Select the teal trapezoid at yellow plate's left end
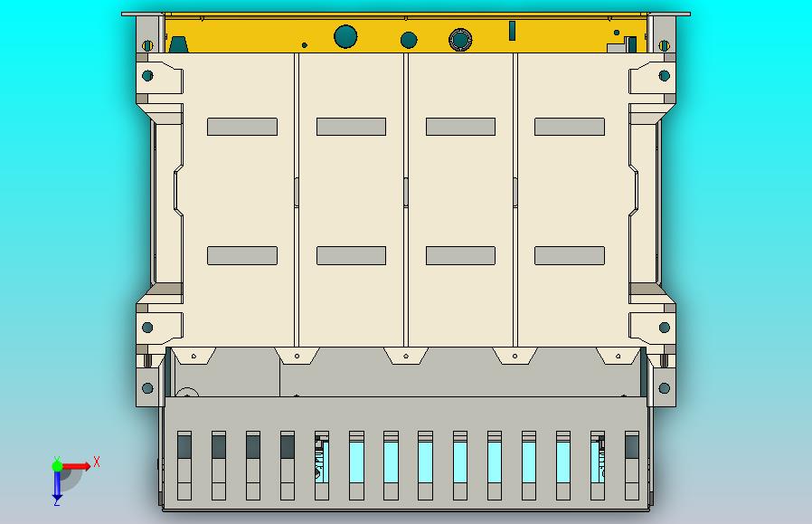 179,44
